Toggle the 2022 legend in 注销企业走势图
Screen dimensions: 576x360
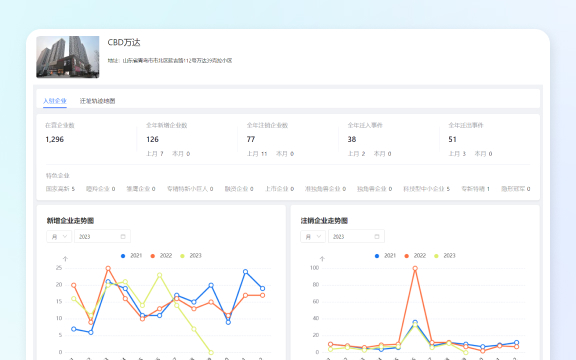[415, 256]
